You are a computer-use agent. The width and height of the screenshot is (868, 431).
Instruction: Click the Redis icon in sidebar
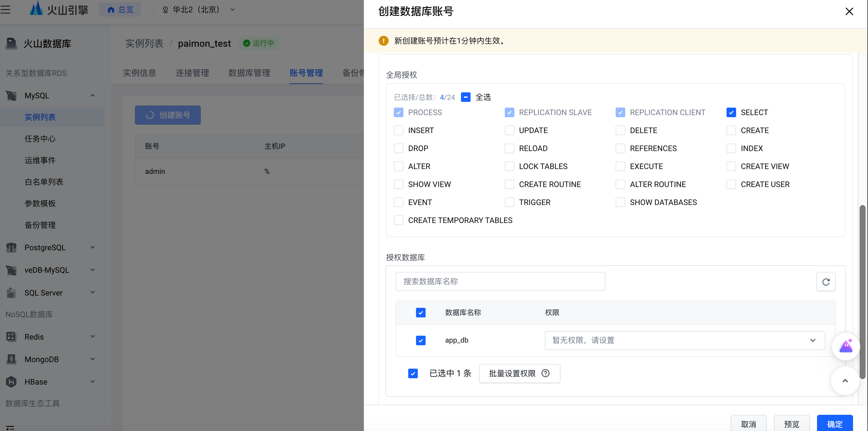pyautogui.click(x=11, y=337)
